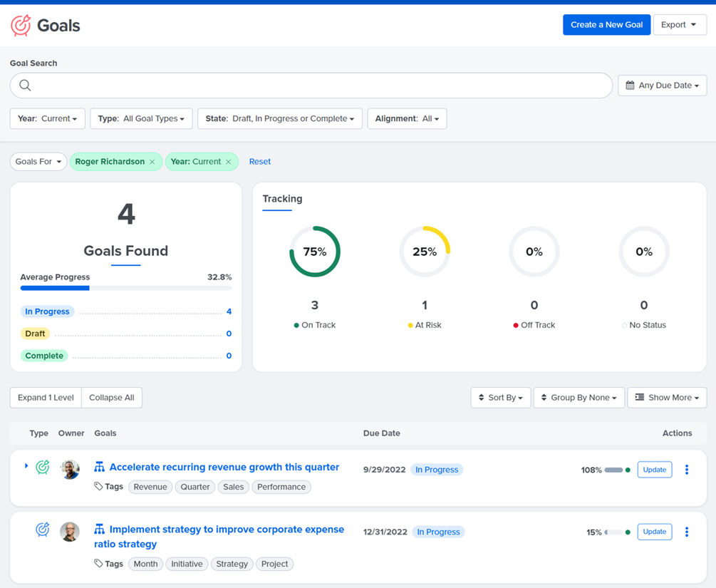Remove the Year: Current filter chip
This screenshot has height=588, width=716.
228,162
